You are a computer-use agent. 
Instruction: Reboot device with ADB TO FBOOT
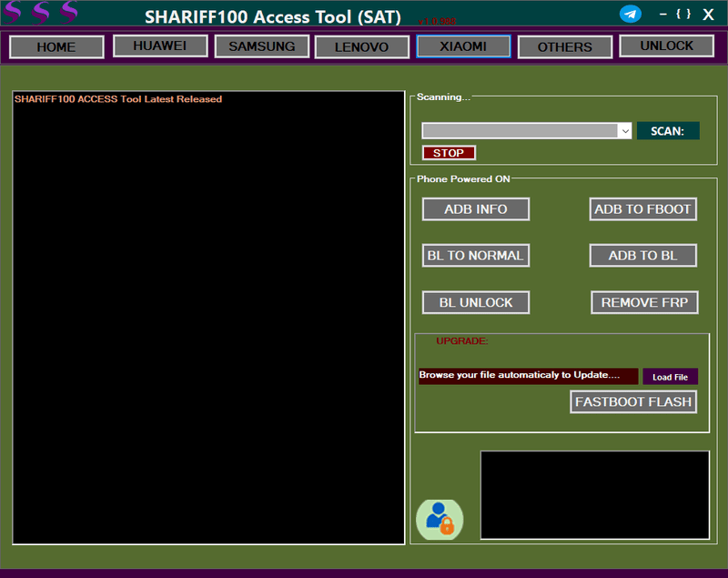point(642,208)
